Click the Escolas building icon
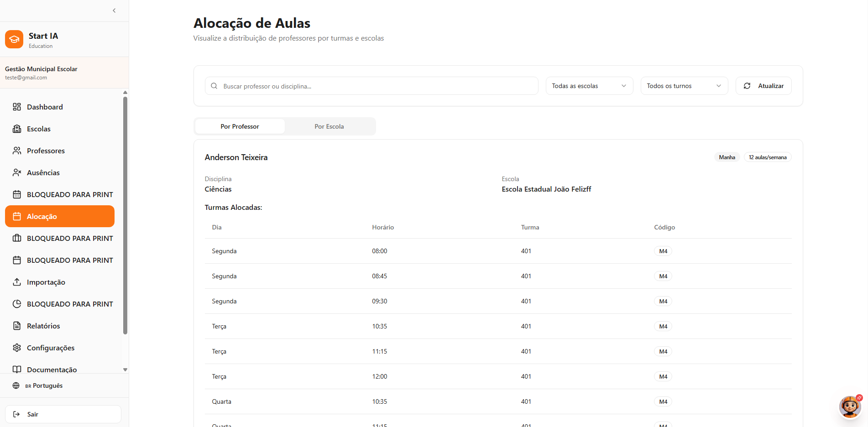This screenshot has width=868, height=427. click(x=17, y=129)
